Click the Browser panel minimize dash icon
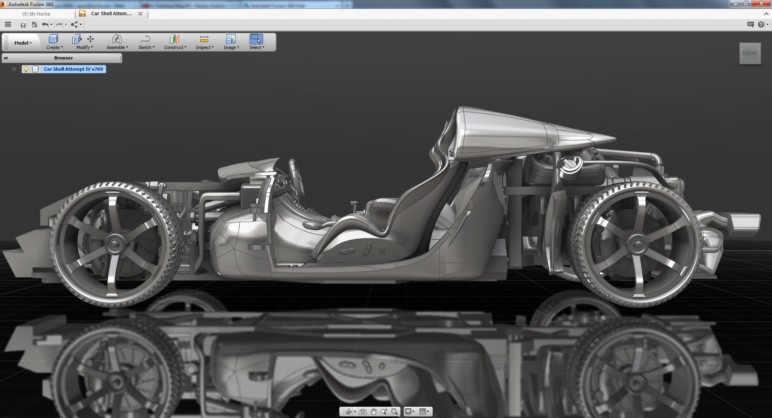The width and height of the screenshot is (772, 418). (x=6, y=58)
